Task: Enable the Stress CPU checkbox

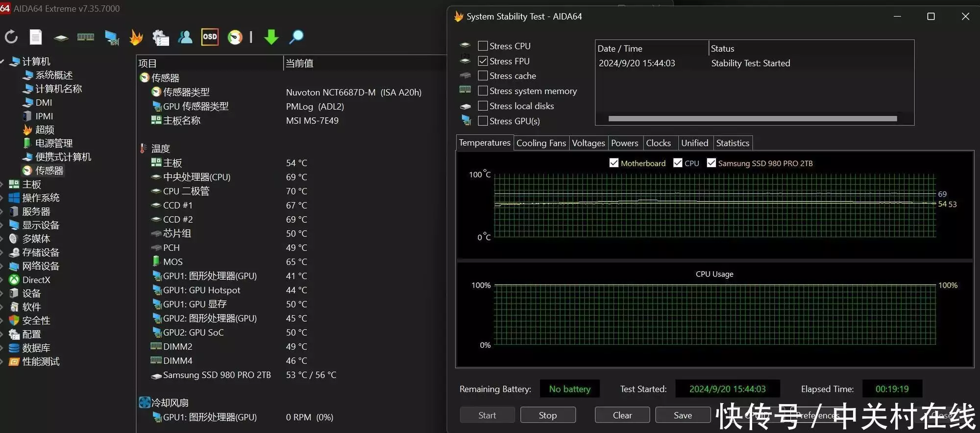Action: point(483,46)
